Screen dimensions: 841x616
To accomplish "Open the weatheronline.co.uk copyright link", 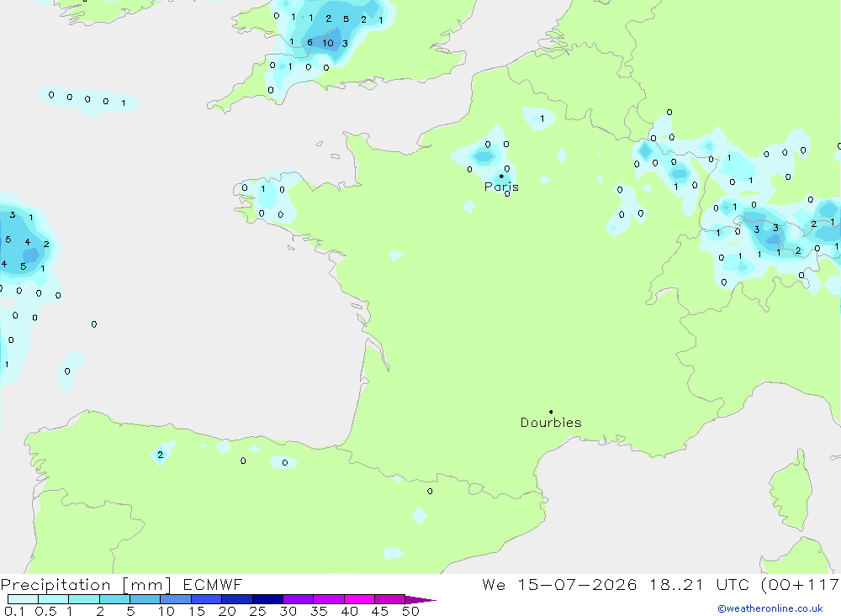I will click(770, 608).
